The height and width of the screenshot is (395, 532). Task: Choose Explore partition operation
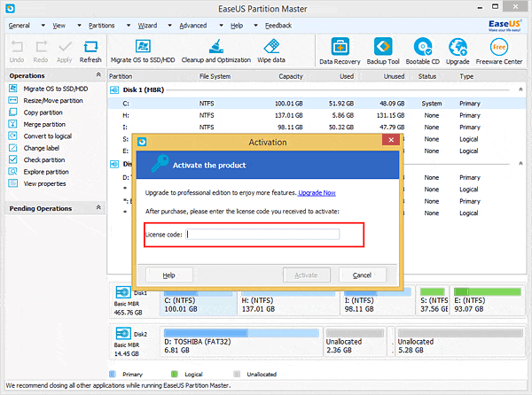click(x=46, y=172)
